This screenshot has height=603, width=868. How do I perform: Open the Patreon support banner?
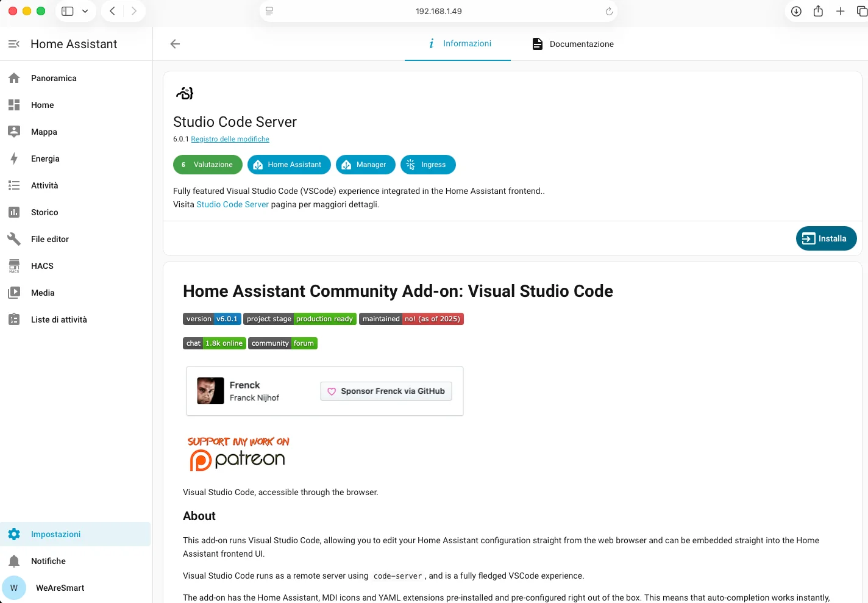238,453
